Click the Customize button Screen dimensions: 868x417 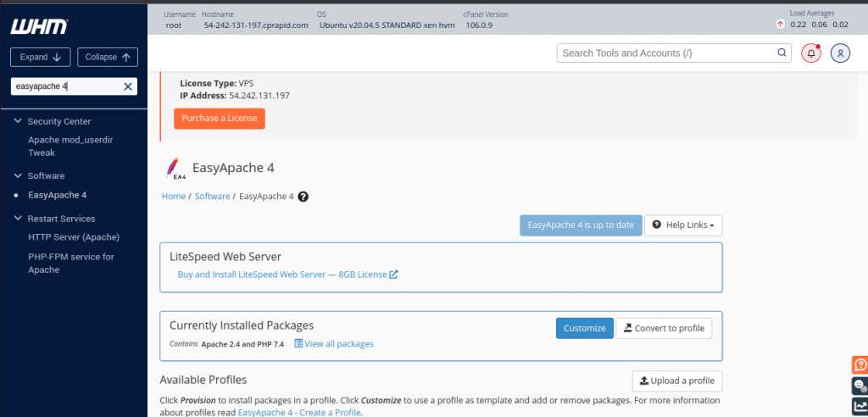pyautogui.click(x=585, y=328)
